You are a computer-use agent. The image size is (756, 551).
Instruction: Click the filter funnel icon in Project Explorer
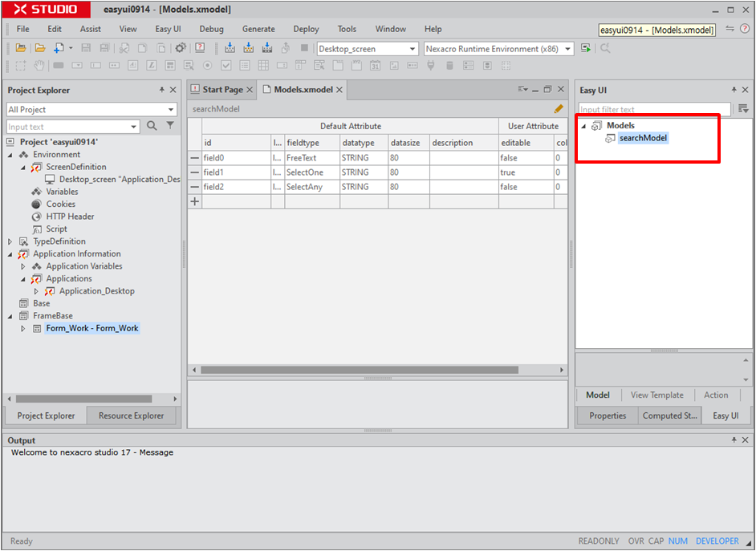170,126
